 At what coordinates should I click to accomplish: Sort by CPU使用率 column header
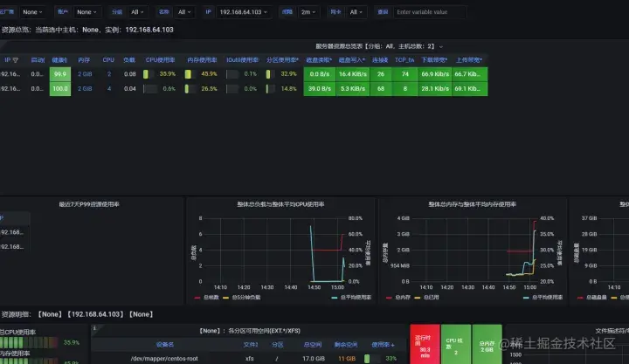tap(160, 60)
